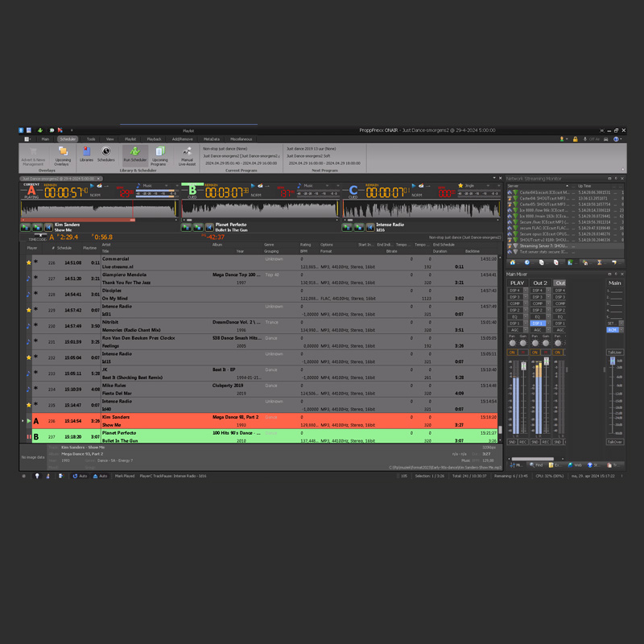Open Upcoming Overlays in the ribbon
The width and height of the screenshot is (644, 644).
point(62,155)
